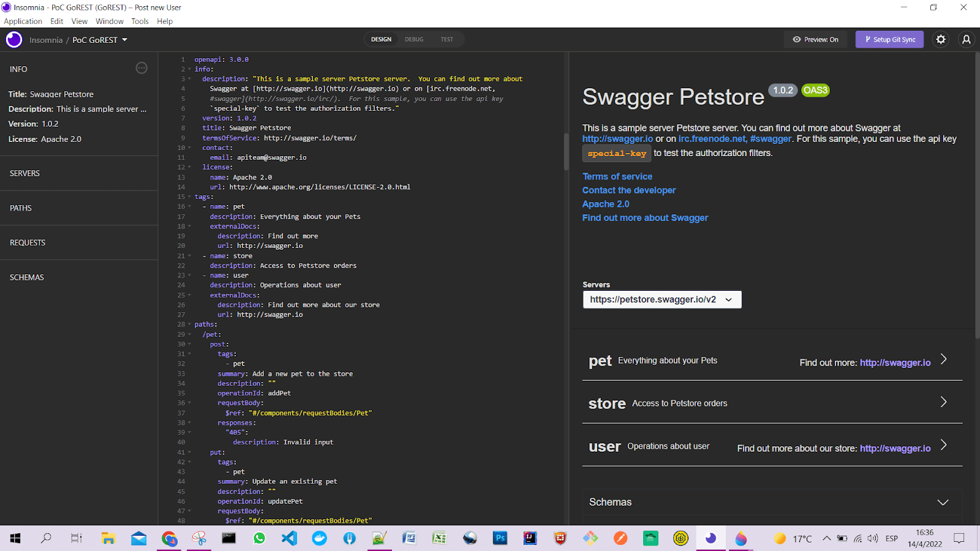This screenshot has width=980, height=551.
Task: Click Find out more about Swagger link
Action: tap(645, 218)
